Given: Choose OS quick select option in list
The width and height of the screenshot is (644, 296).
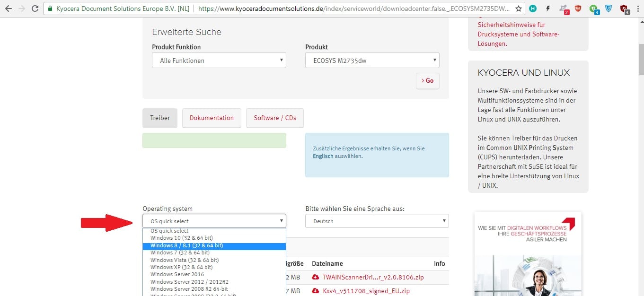Looking at the screenshot, I should 214,231.
